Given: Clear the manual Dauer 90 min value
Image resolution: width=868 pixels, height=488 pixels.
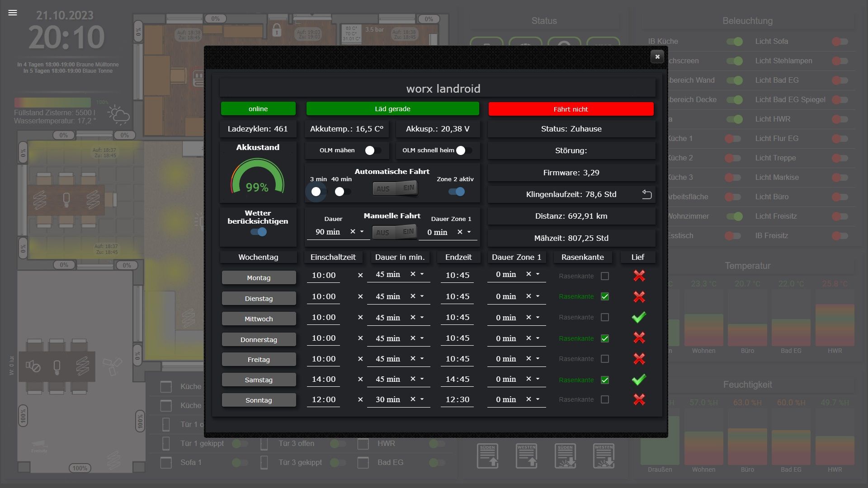Looking at the screenshot, I should coord(353,231).
